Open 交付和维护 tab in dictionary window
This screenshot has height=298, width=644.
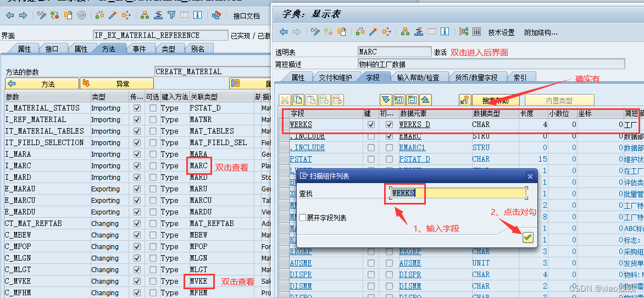coord(336,78)
